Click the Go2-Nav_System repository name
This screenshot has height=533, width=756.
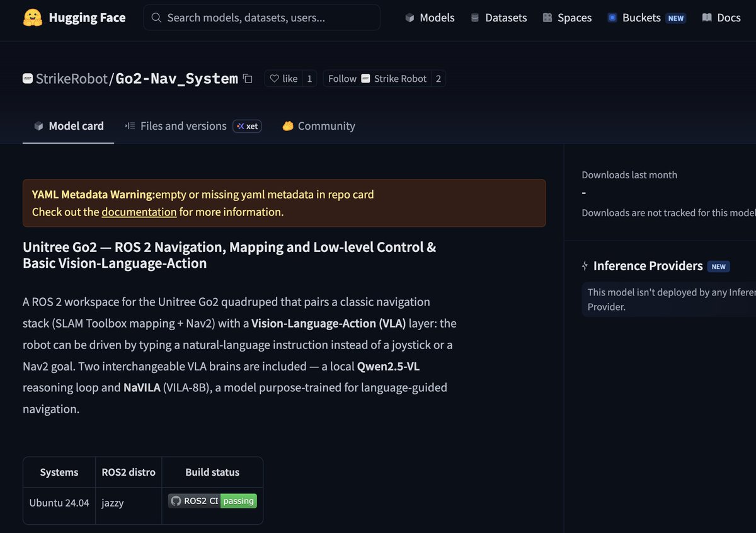(177, 79)
